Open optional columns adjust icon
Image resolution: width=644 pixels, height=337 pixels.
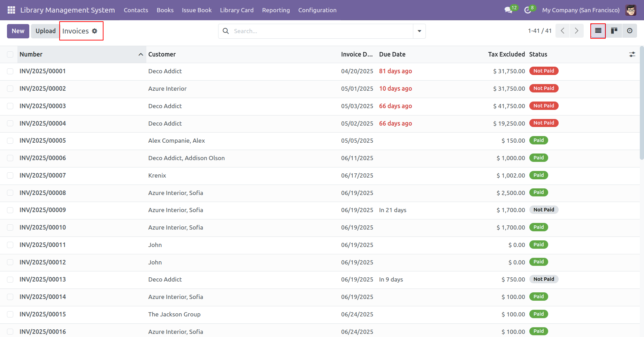(x=632, y=54)
